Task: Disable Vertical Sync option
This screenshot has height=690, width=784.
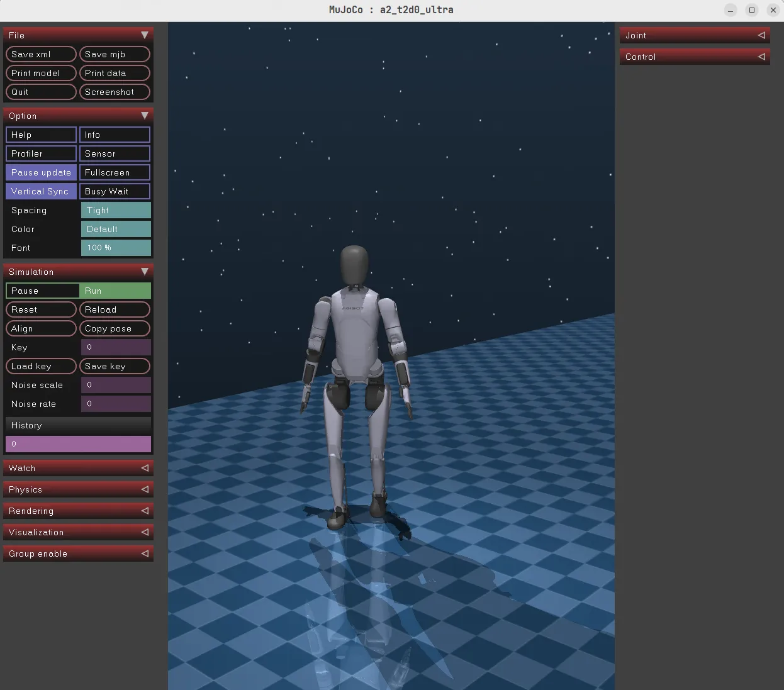Action: [41, 191]
